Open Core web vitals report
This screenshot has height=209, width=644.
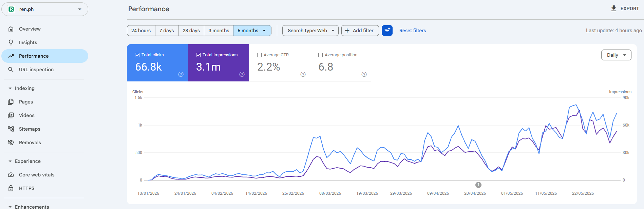coord(45,175)
